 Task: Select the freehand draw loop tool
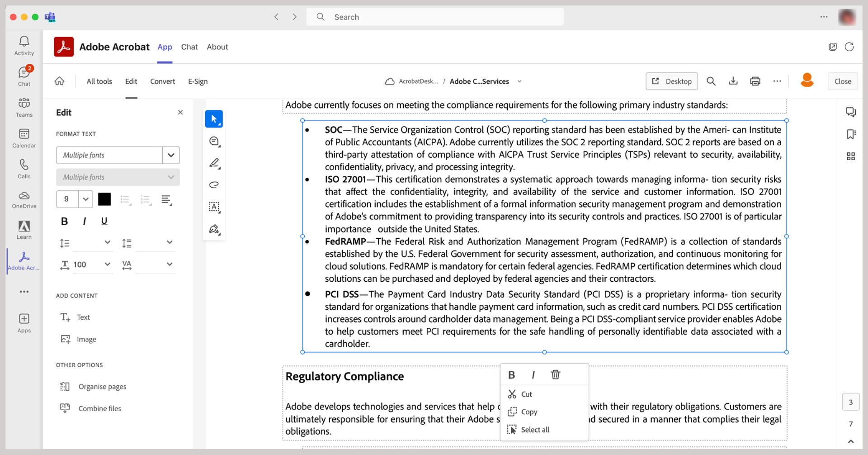click(x=214, y=185)
